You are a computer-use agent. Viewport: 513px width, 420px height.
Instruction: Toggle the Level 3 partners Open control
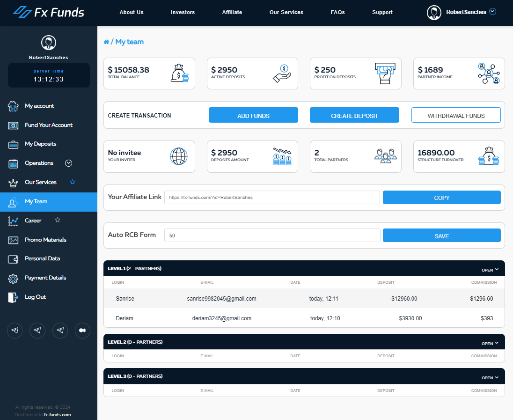490,377
